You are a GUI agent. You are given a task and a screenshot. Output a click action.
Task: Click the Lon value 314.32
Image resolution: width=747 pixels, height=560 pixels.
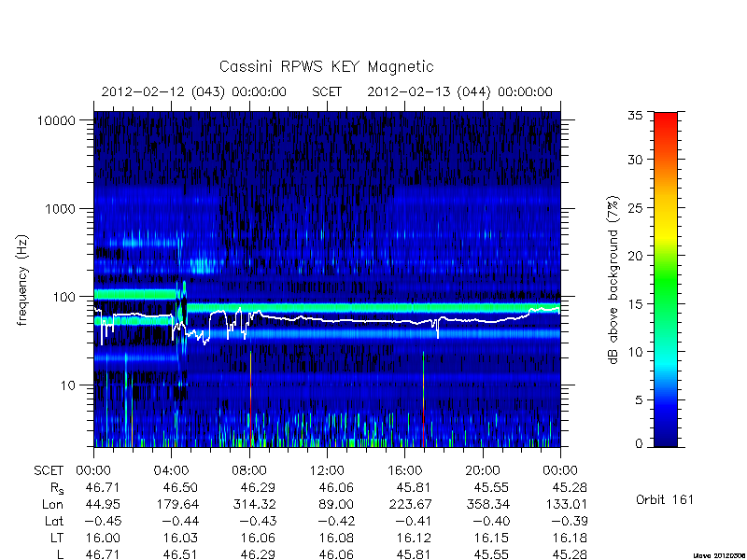pyautogui.click(x=254, y=504)
